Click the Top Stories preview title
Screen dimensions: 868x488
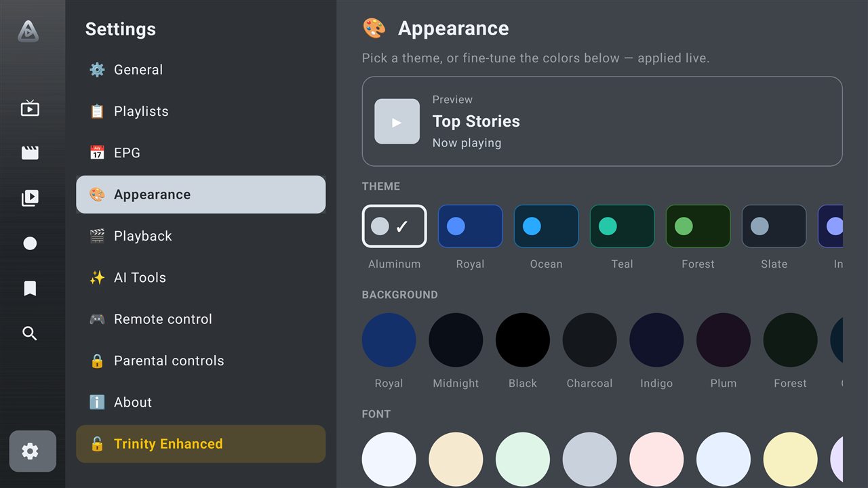point(476,121)
